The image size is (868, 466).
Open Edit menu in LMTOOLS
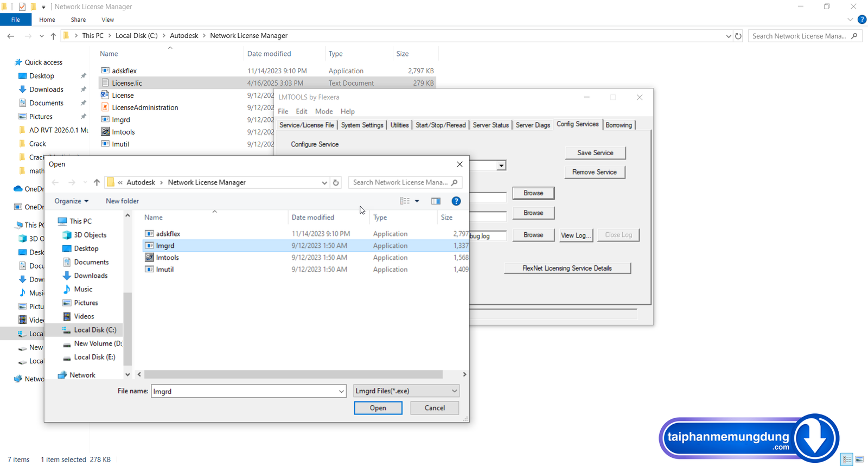coord(302,111)
